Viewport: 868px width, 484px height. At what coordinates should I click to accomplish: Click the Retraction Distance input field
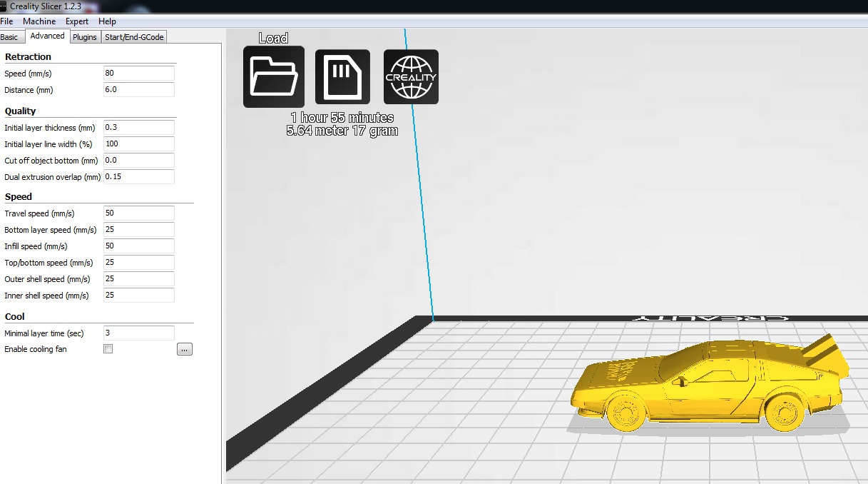click(139, 90)
